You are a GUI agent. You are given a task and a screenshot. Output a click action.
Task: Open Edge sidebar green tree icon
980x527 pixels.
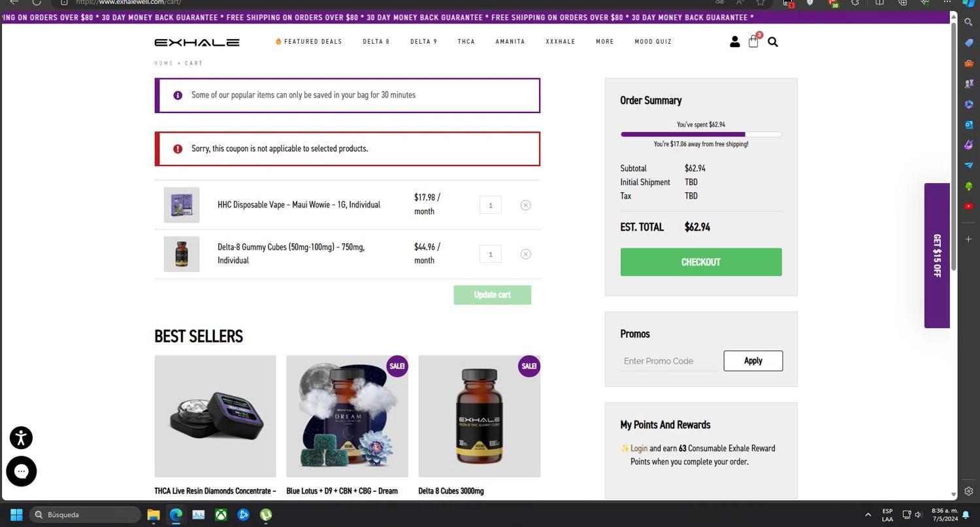coord(969,186)
